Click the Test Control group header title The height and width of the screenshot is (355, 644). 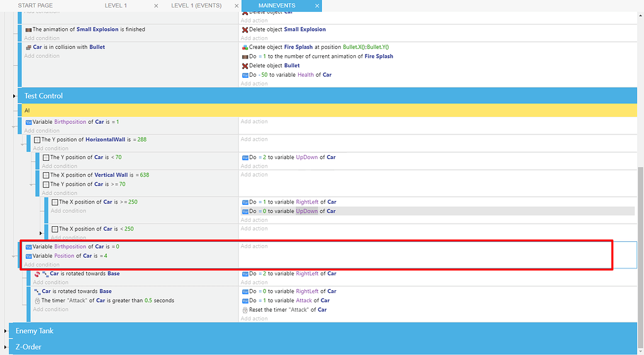click(43, 96)
